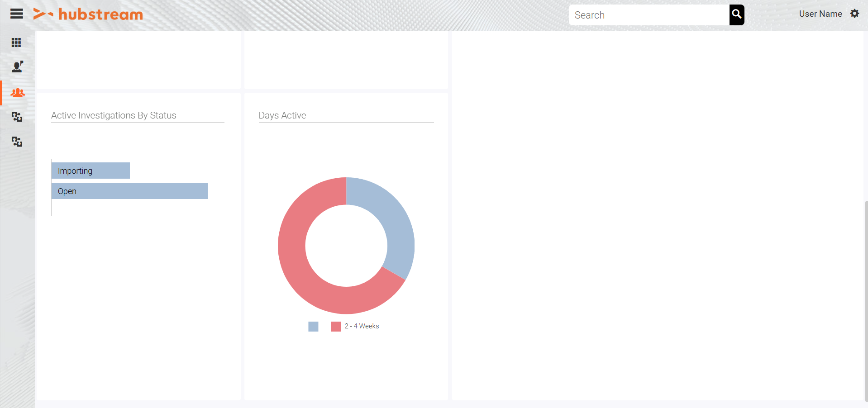The height and width of the screenshot is (408, 868).
Task: Click the Active Investigations By Status heading
Action: (113, 115)
